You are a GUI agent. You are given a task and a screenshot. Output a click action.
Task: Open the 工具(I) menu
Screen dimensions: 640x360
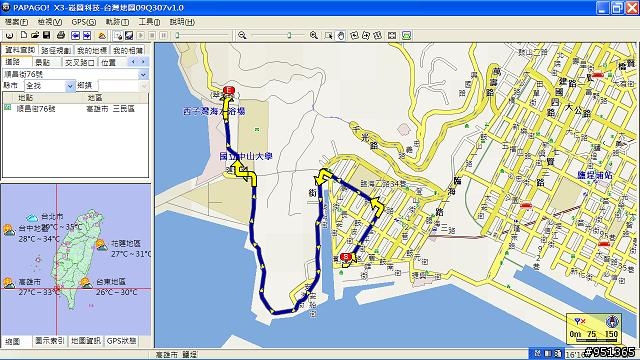pyautogui.click(x=149, y=22)
